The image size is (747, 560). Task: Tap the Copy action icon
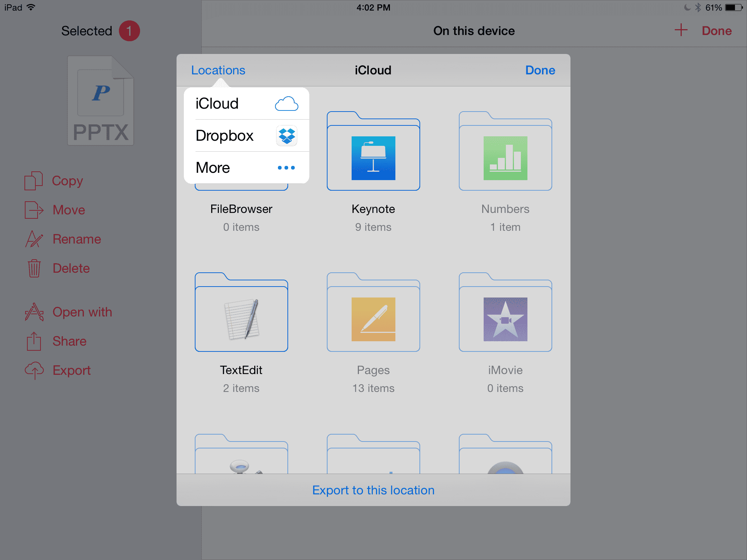(x=34, y=181)
